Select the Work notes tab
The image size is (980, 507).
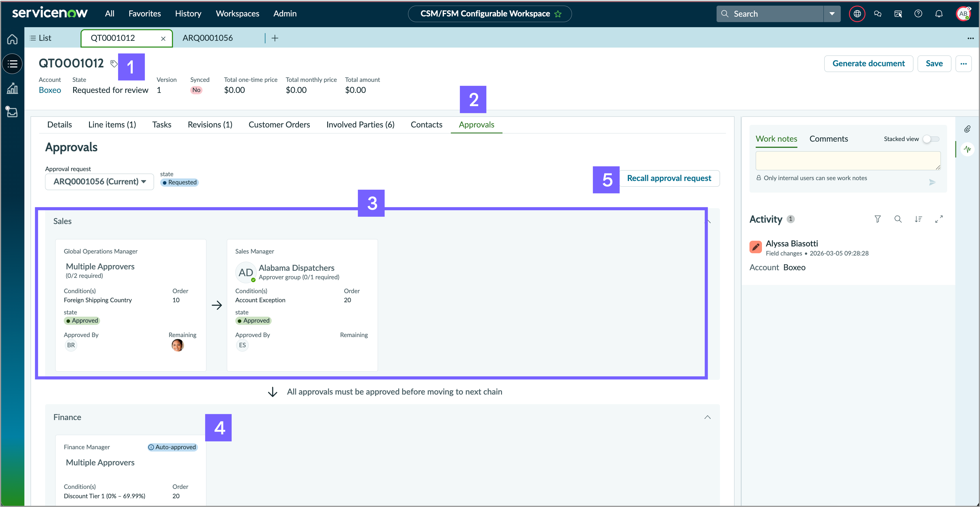point(776,139)
